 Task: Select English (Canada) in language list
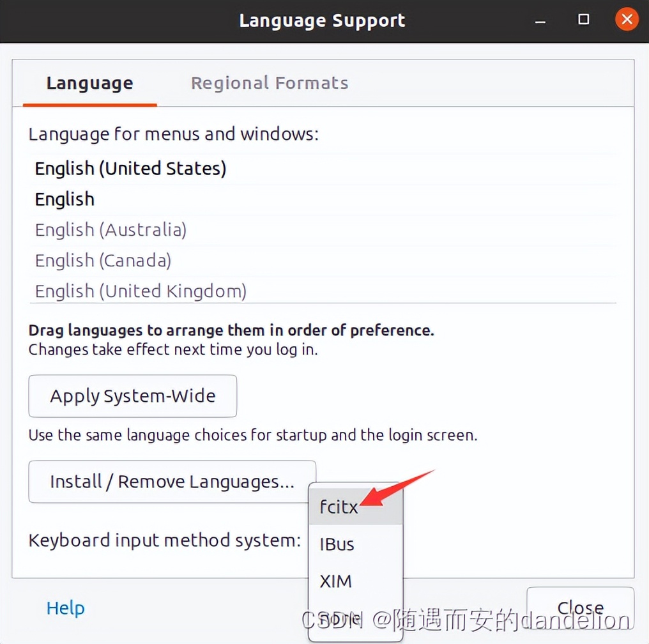pos(103,260)
